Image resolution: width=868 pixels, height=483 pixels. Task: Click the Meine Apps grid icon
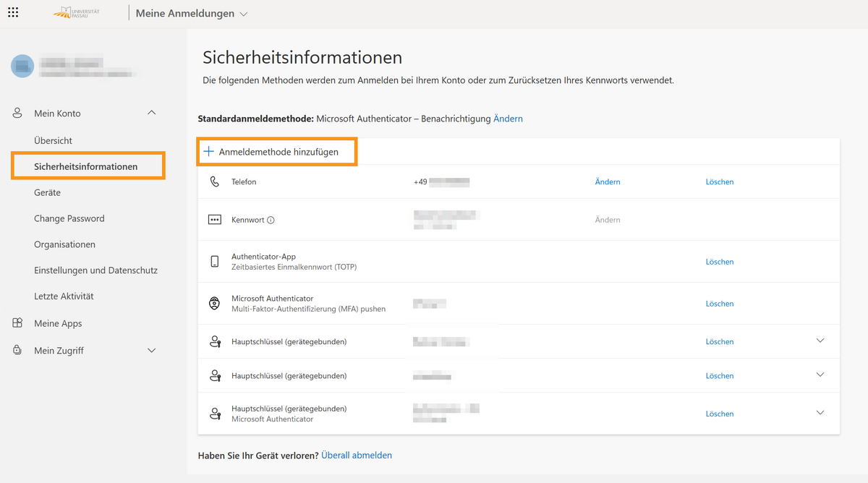(x=17, y=323)
